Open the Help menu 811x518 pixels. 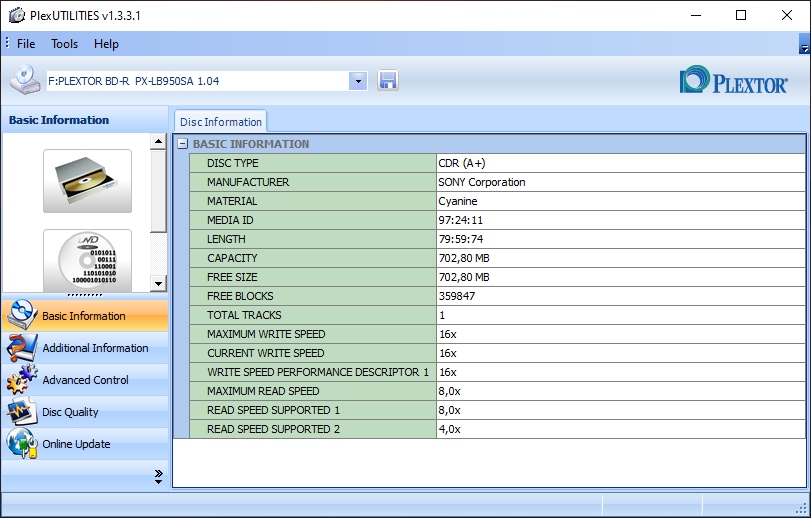106,44
